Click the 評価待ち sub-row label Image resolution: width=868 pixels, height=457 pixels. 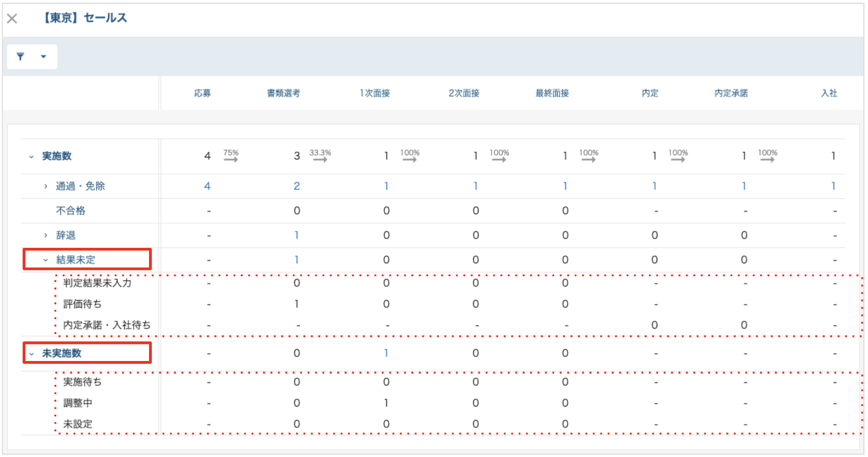[82, 304]
